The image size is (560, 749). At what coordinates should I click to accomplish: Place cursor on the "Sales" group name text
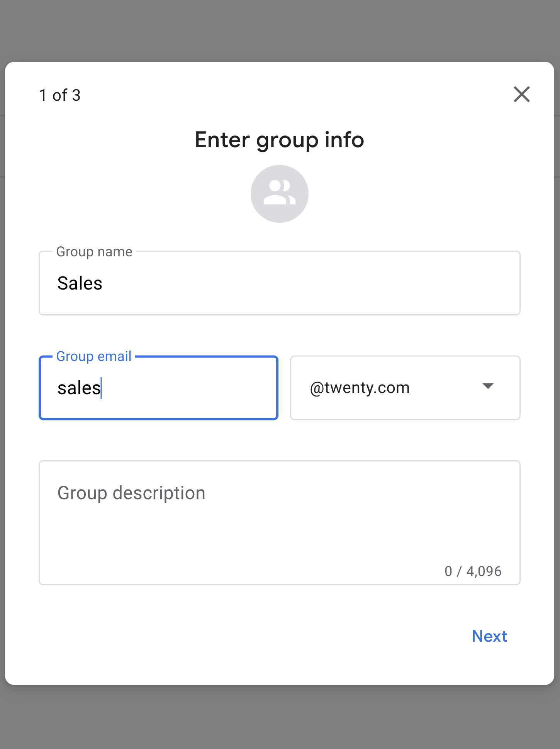[80, 283]
